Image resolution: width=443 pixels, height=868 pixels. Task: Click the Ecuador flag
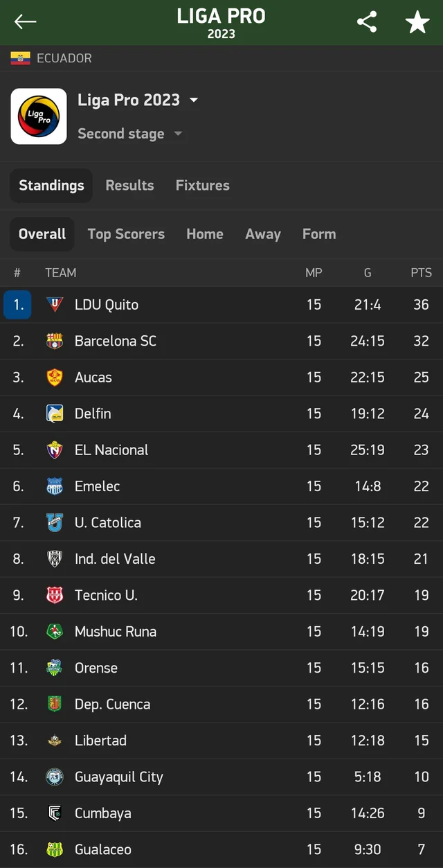click(21, 58)
